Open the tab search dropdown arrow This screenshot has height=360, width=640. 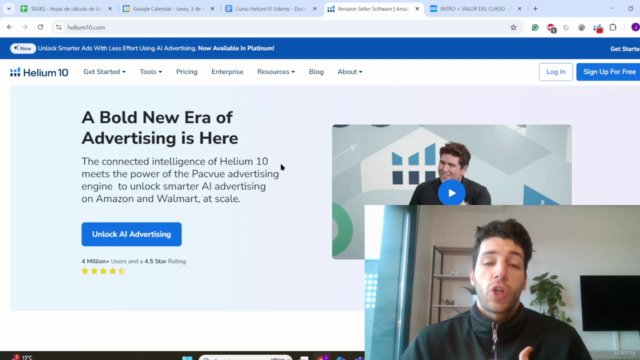[x=9, y=9]
